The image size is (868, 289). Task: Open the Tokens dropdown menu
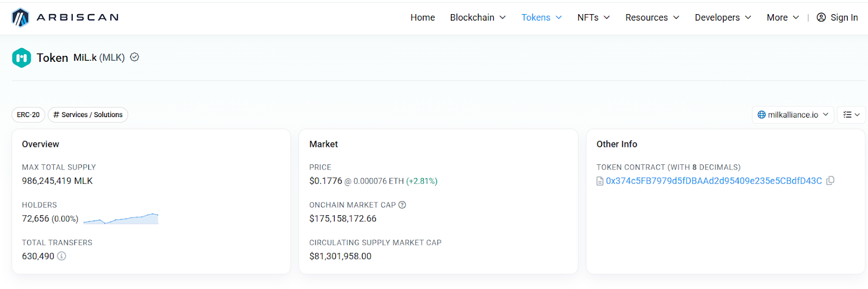(541, 17)
